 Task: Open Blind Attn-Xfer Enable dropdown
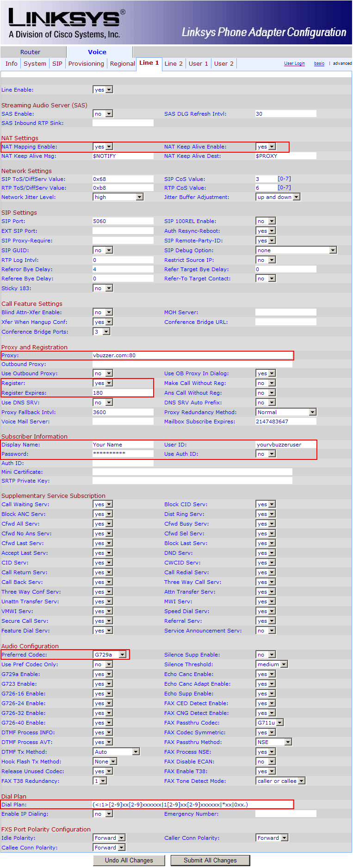[x=103, y=312]
